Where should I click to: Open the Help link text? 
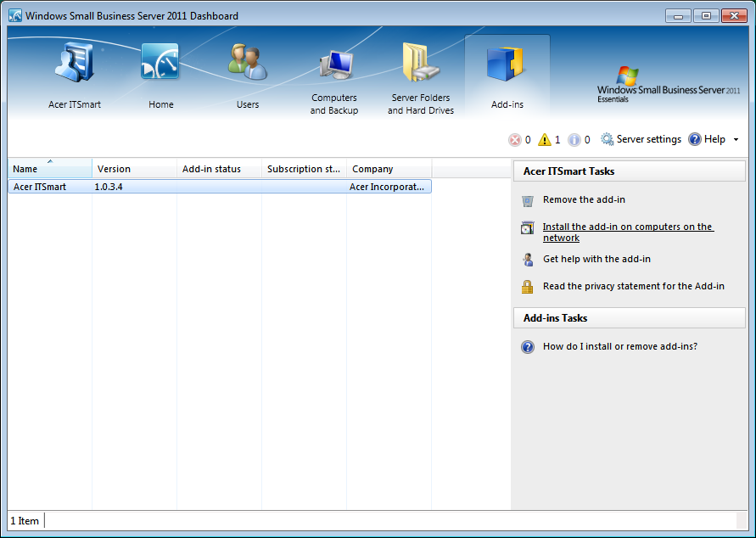tap(714, 139)
